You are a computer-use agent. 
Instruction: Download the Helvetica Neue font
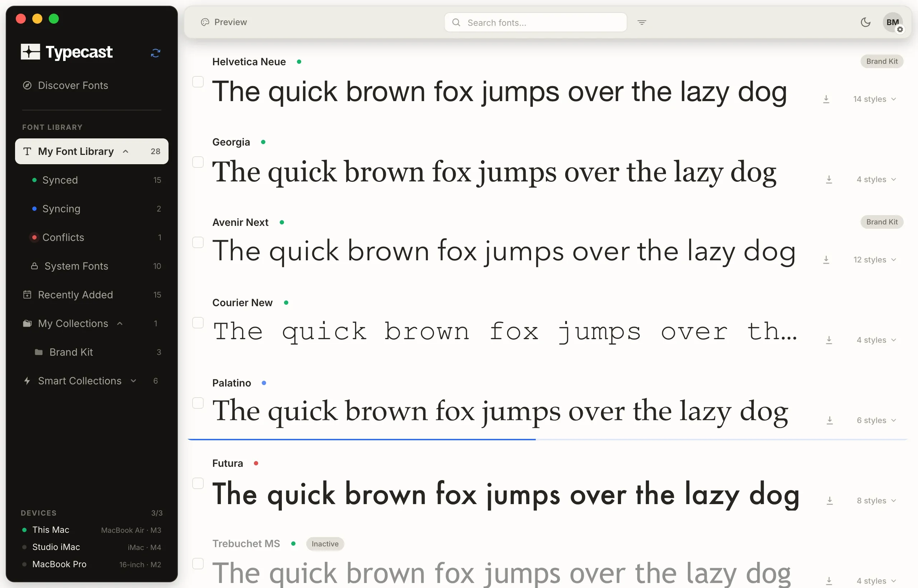click(826, 99)
